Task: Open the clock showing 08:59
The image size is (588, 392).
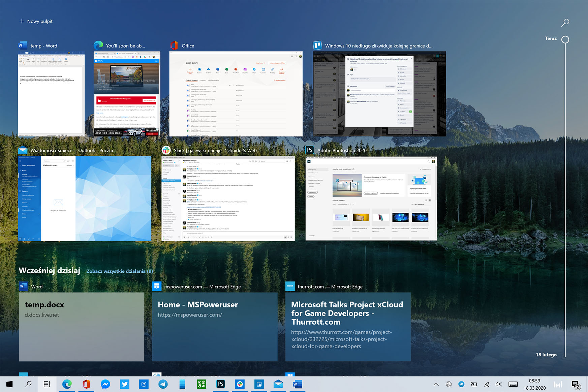Action: pyautogui.click(x=534, y=384)
